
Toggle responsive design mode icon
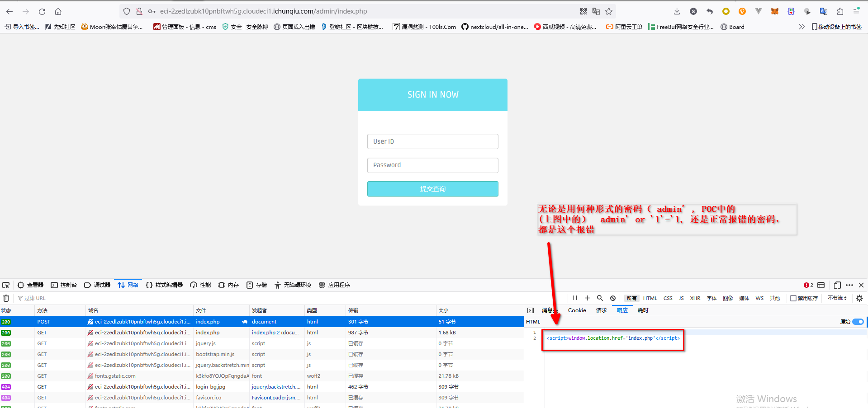[x=837, y=285]
